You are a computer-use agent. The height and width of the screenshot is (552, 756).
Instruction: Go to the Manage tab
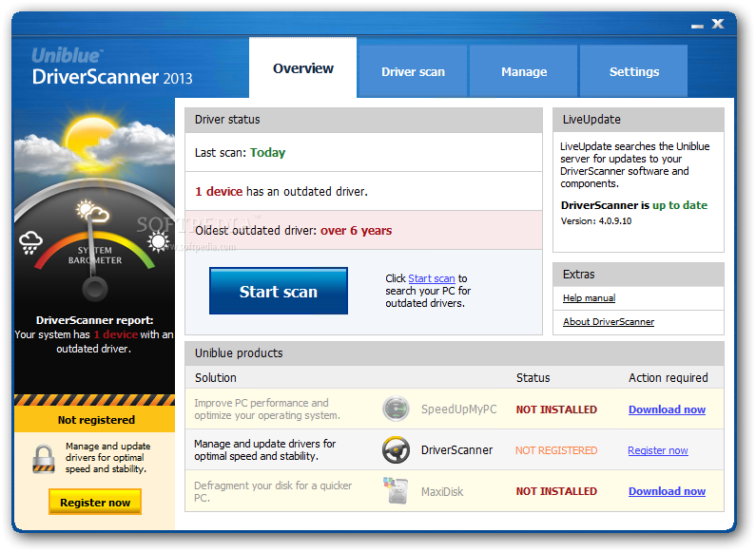point(524,72)
